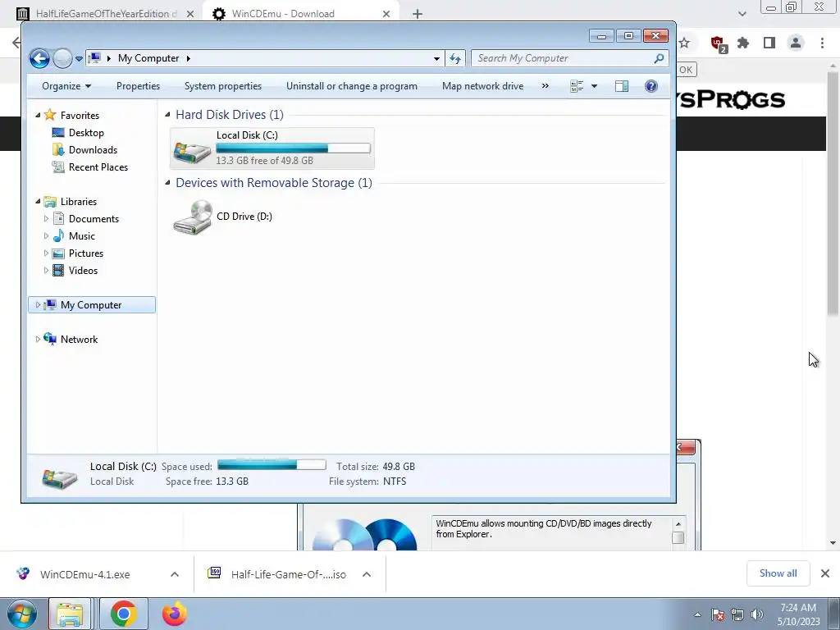
Task: Expand the My Computer tree arrow
Action: (x=38, y=305)
